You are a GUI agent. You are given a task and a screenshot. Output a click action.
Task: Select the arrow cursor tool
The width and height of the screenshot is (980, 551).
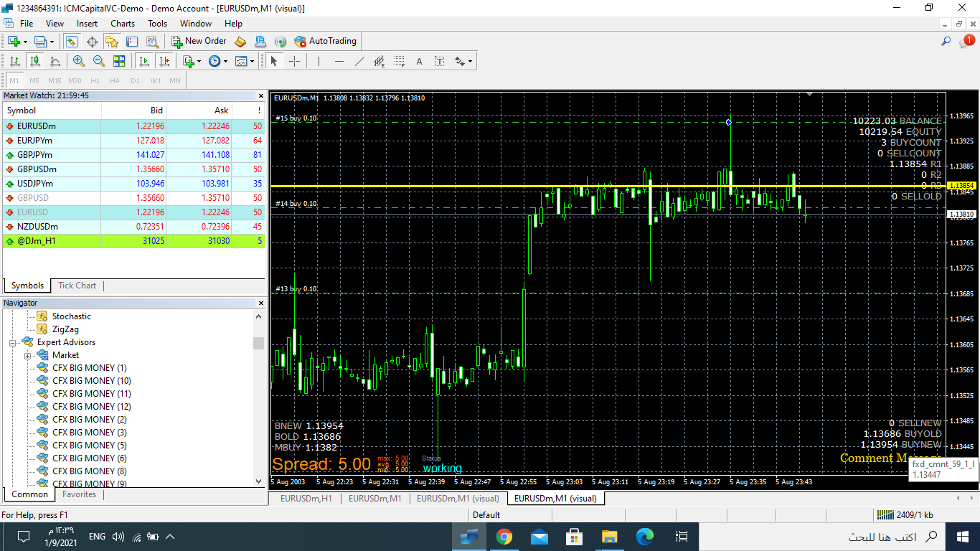pyautogui.click(x=274, y=61)
